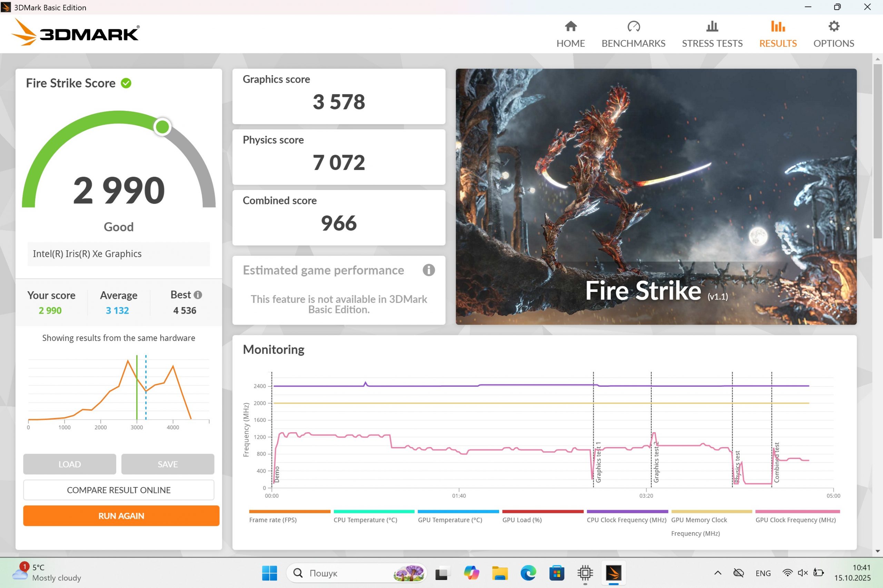883x588 pixels.
Task: Click info icon next to Best score
Action: pos(198,295)
